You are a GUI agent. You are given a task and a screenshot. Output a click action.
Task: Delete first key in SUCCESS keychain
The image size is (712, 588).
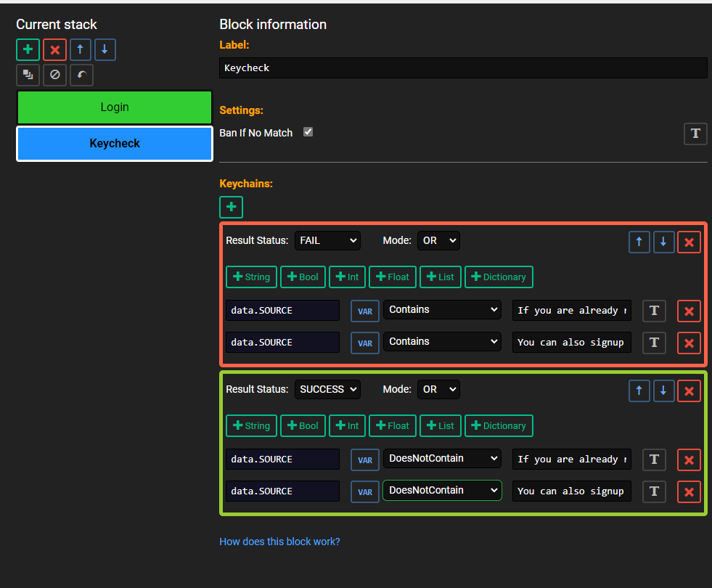pyautogui.click(x=689, y=460)
